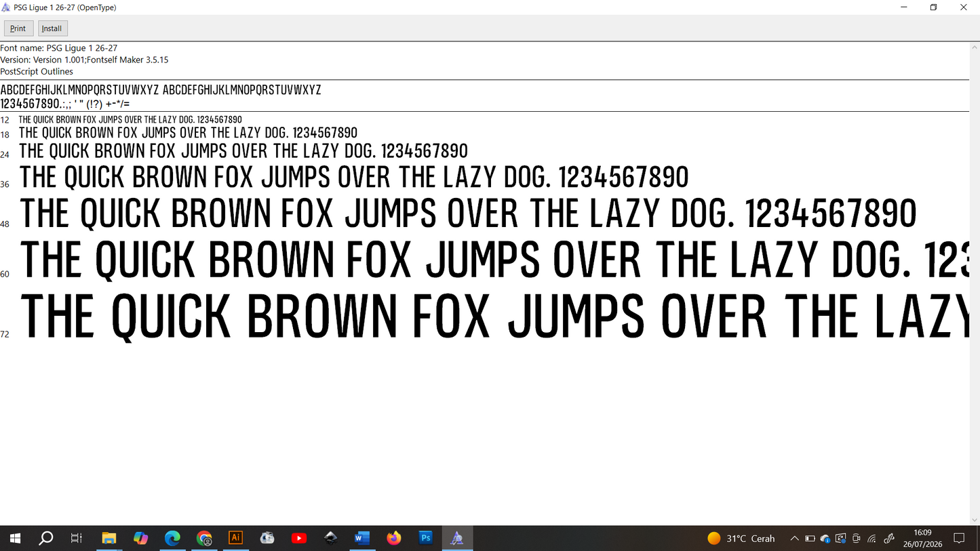Open the weather widget showing 31°C Cerah
The height and width of the screenshot is (551, 980).
tap(741, 539)
